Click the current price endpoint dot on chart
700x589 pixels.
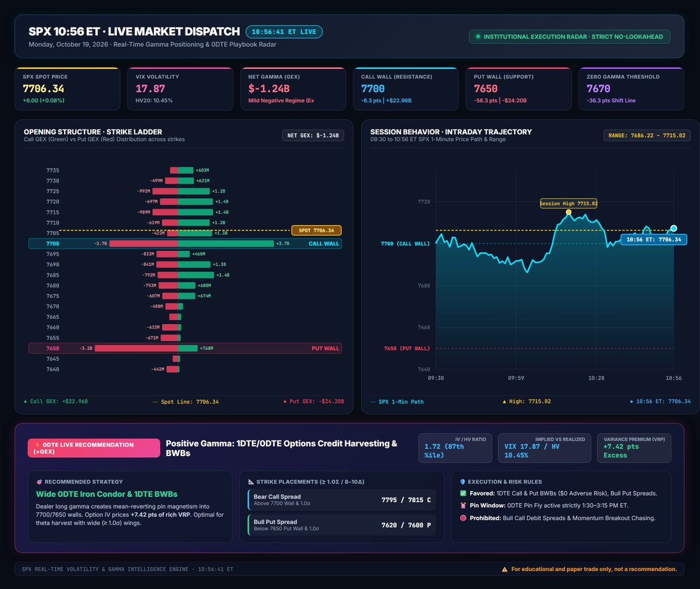tap(674, 229)
